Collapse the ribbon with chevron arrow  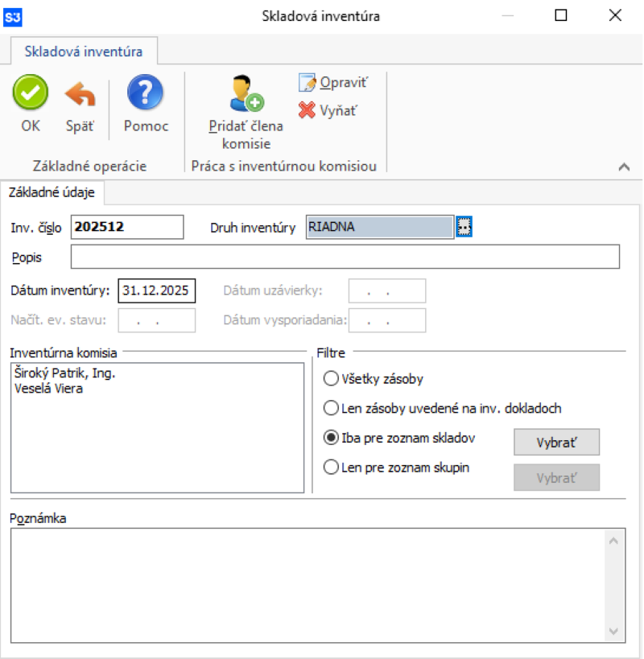tap(623, 167)
